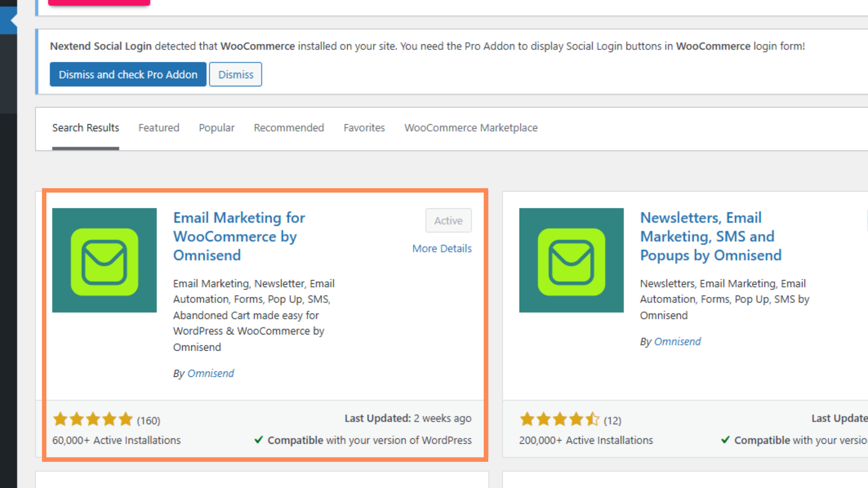Click the pink button at top
868x488 pixels.
click(99, 2)
